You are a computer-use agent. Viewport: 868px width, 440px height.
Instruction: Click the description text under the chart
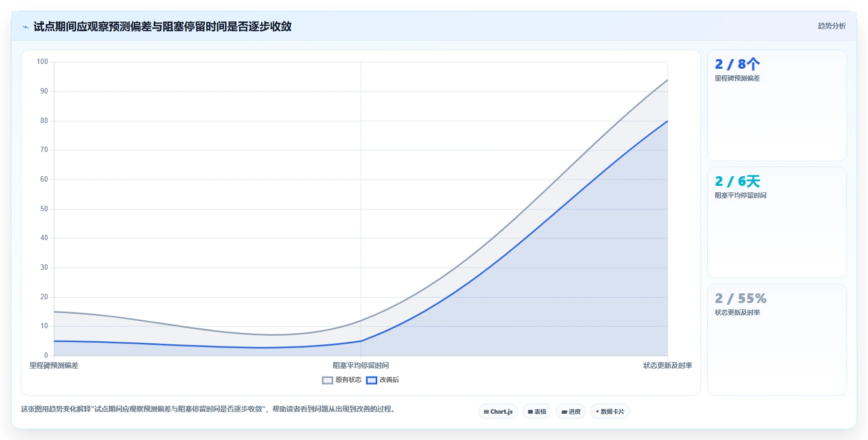click(209, 409)
